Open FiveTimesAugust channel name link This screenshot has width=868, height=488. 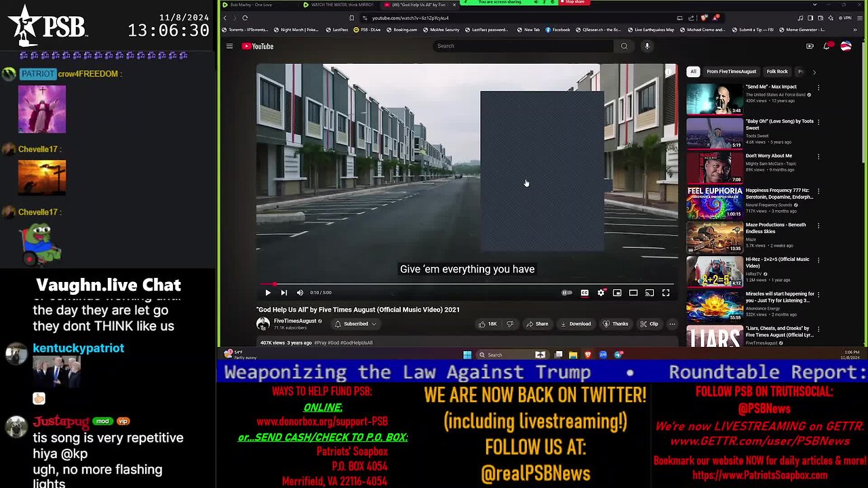pos(295,321)
